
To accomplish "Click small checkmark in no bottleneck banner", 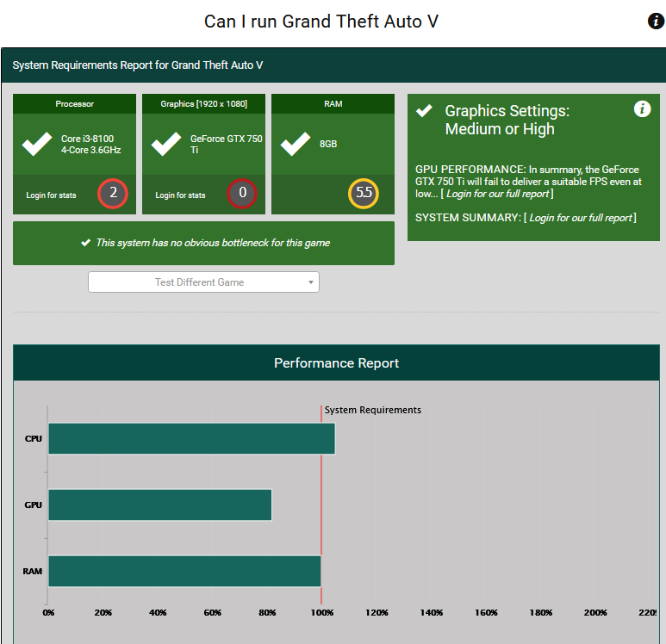I will 86,243.
